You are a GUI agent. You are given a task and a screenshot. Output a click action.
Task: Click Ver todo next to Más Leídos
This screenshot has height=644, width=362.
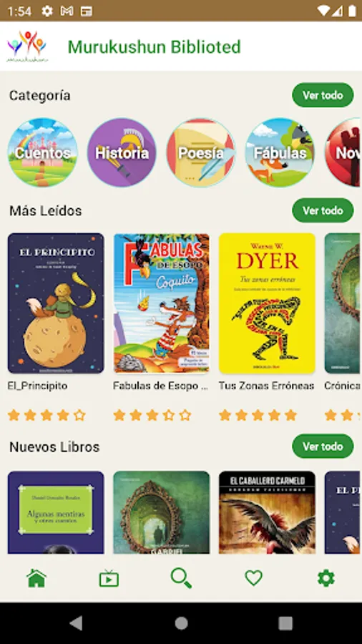tap(323, 210)
